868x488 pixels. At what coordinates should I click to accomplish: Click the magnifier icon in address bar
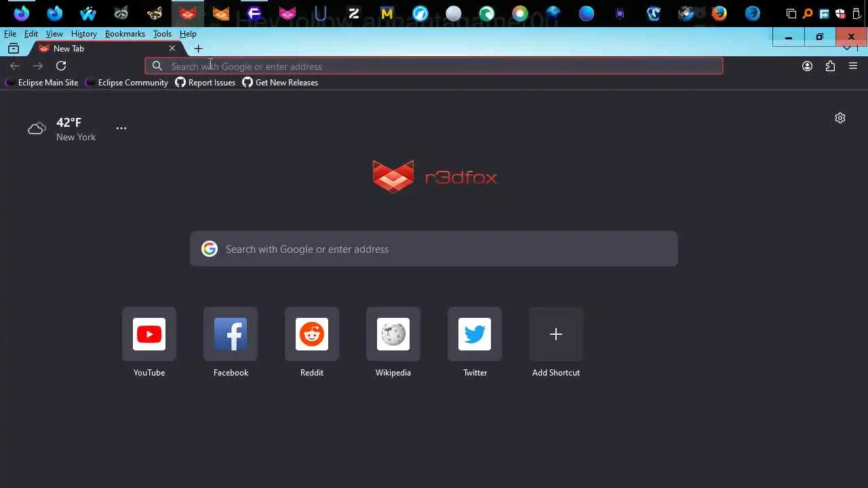pos(157,66)
